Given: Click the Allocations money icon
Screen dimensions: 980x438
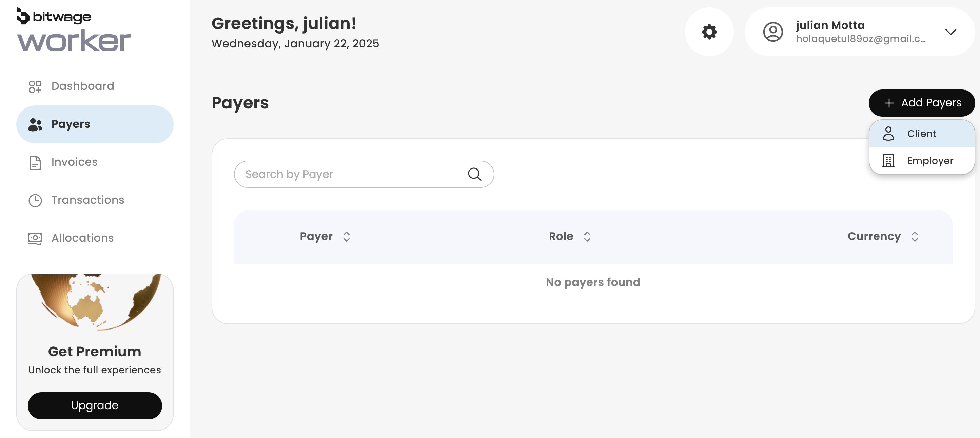Looking at the screenshot, I should (x=35, y=238).
